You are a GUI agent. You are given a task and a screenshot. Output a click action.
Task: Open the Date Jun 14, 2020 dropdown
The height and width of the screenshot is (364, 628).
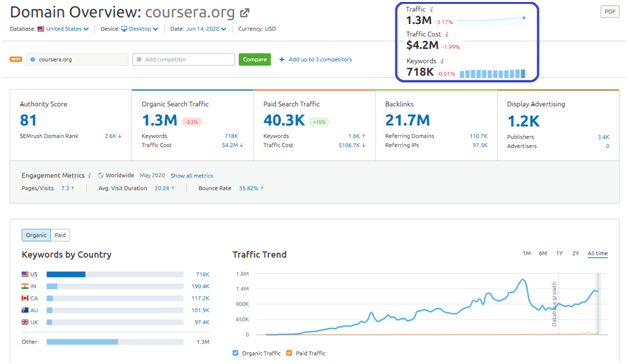[x=206, y=29]
